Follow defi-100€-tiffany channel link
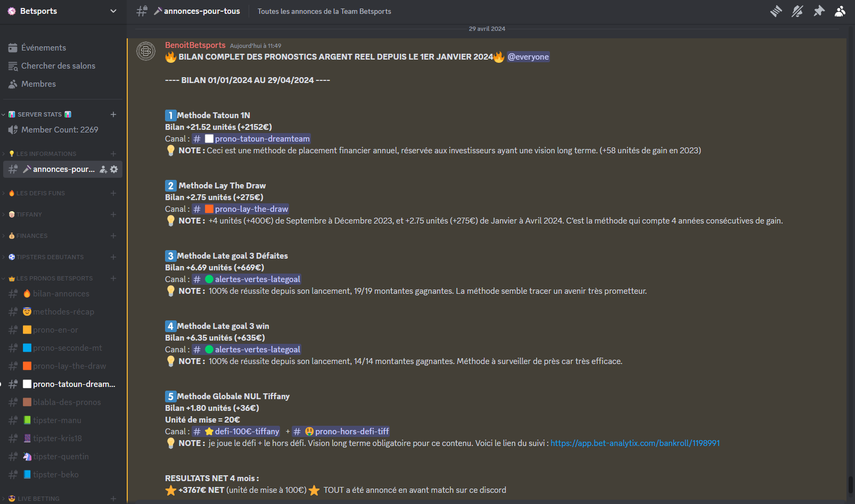 point(236,432)
